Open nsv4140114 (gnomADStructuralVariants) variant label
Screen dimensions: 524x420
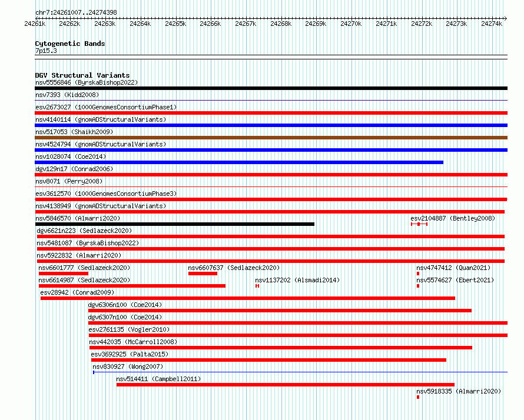(101, 119)
